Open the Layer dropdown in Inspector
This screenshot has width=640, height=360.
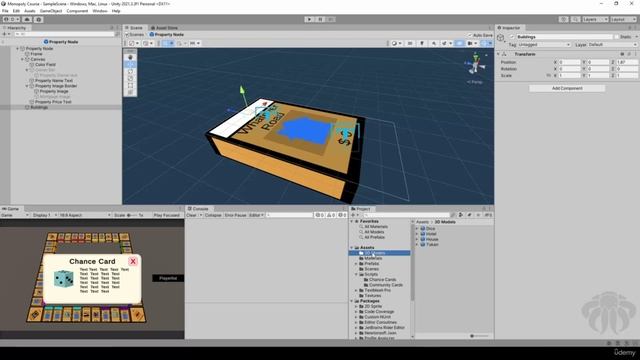[x=613, y=44]
